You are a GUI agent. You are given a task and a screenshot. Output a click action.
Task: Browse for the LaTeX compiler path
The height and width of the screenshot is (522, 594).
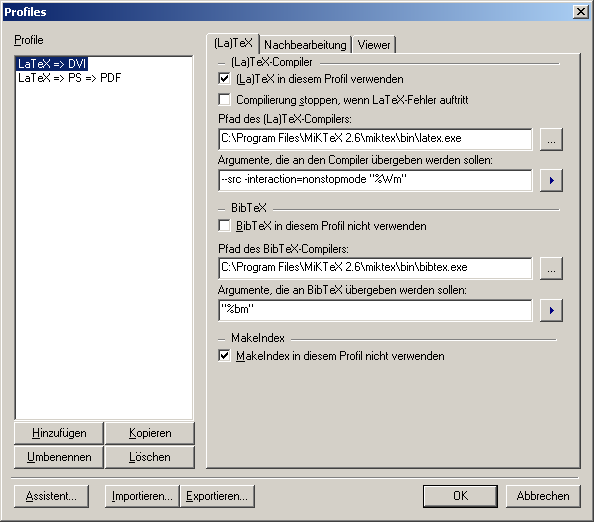[551, 139]
